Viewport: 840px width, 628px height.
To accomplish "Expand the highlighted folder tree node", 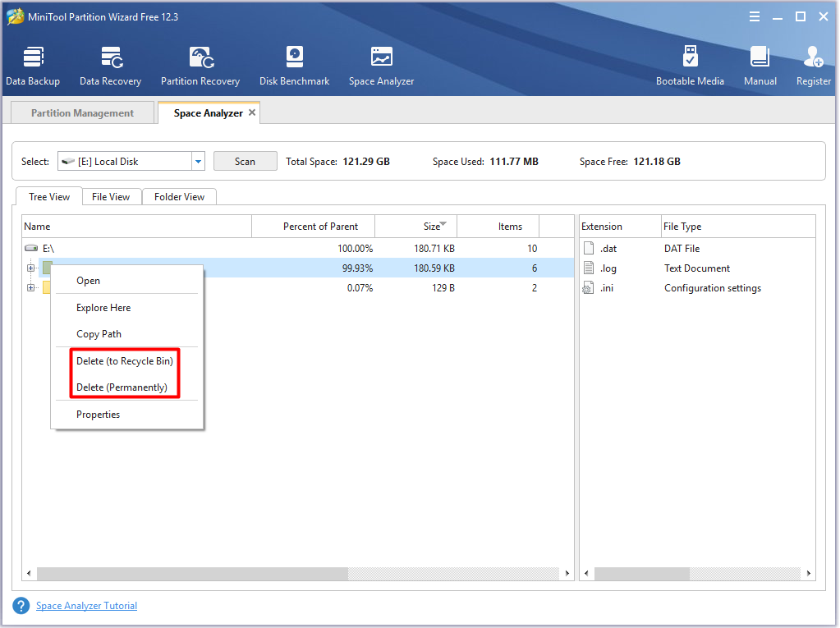I will pos(31,268).
